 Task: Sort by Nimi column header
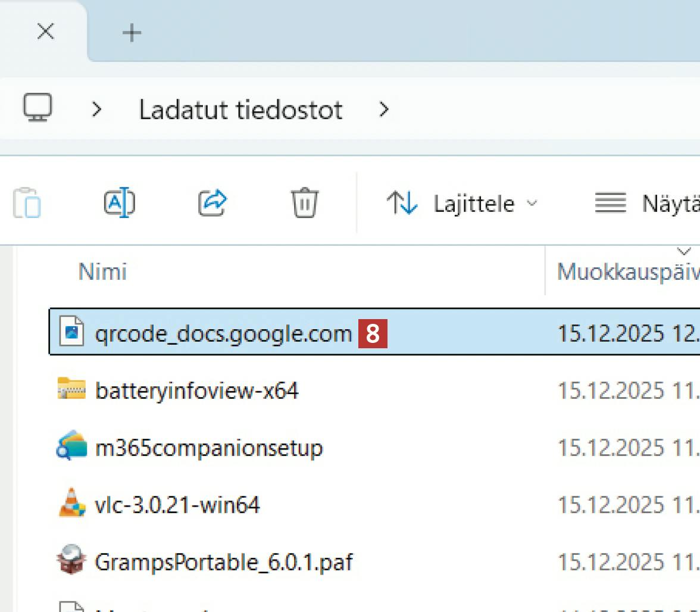[x=102, y=272]
